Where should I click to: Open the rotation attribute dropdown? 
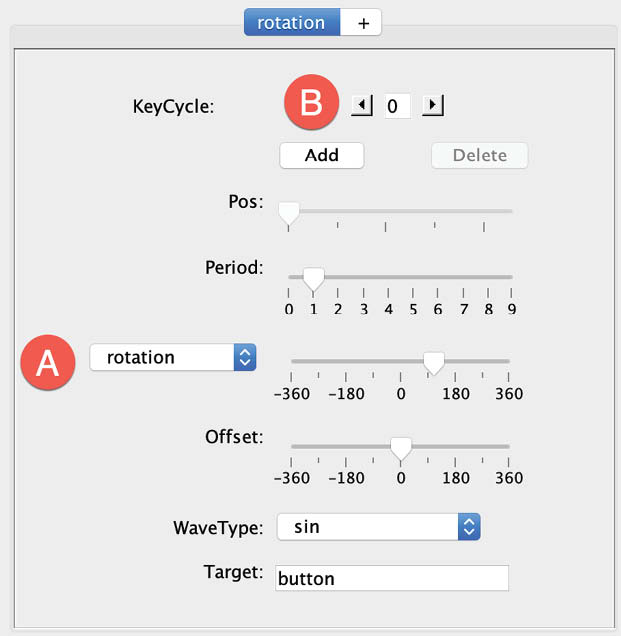pyautogui.click(x=173, y=357)
